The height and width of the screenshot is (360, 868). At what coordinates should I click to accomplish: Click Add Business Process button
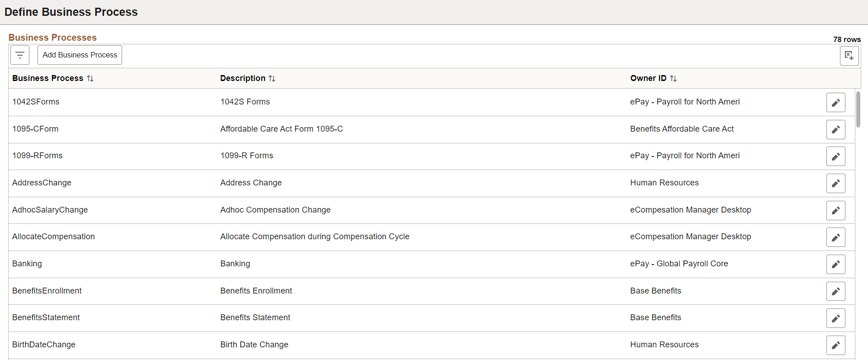(x=80, y=55)
